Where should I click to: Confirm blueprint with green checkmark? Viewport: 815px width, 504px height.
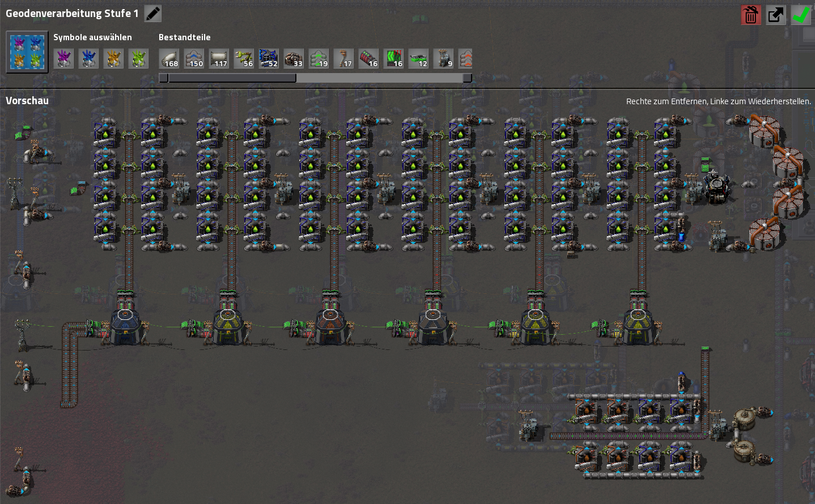coord(801,15)
